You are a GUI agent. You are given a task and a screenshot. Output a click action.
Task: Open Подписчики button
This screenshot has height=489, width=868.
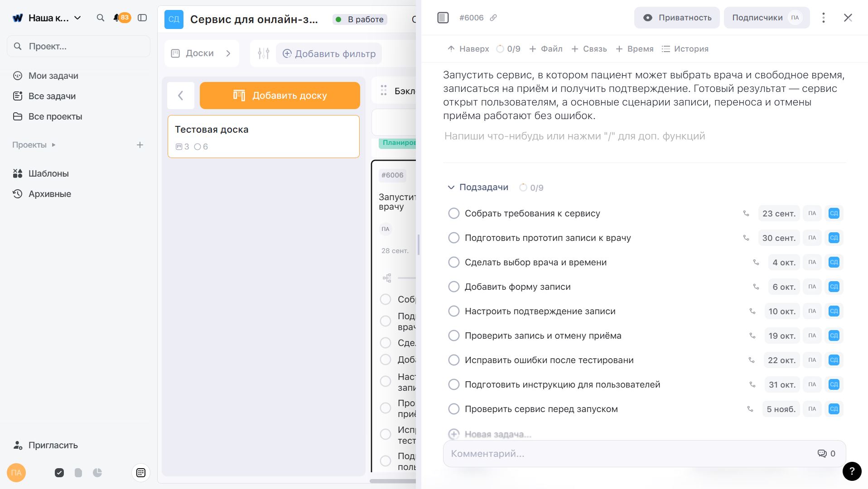coord(767,18)
